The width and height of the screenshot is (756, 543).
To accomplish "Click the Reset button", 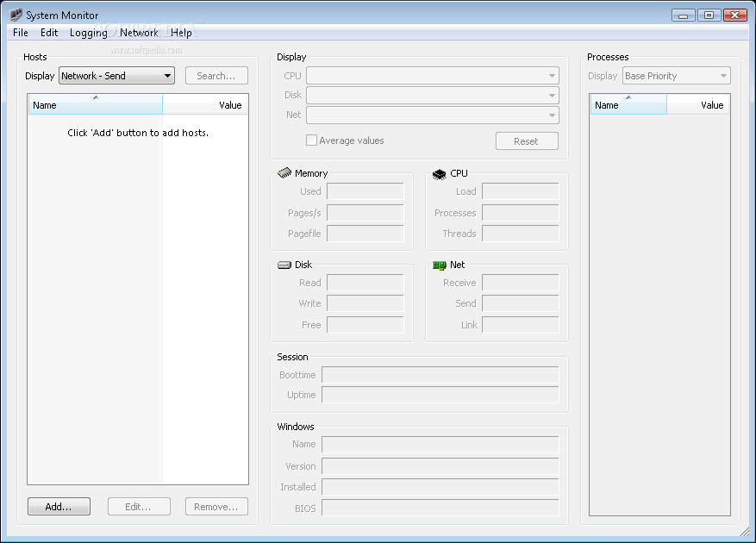I will (x=527, y=140).
